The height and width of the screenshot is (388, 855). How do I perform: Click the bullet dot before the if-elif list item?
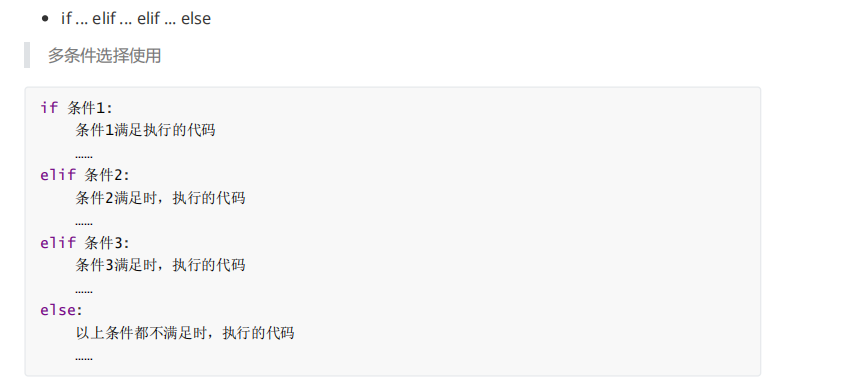[x=45, y=19]
